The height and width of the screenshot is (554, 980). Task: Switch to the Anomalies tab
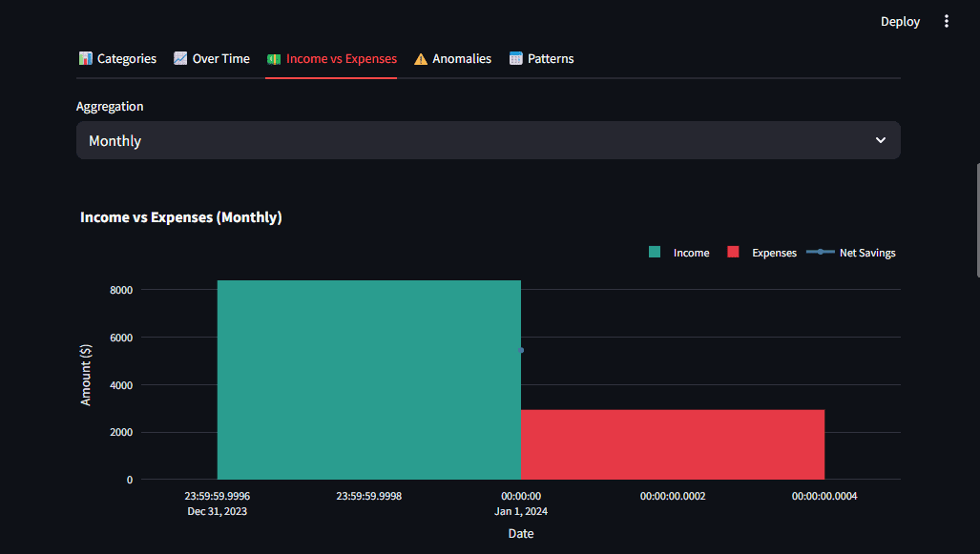click(x=461, y=59)
